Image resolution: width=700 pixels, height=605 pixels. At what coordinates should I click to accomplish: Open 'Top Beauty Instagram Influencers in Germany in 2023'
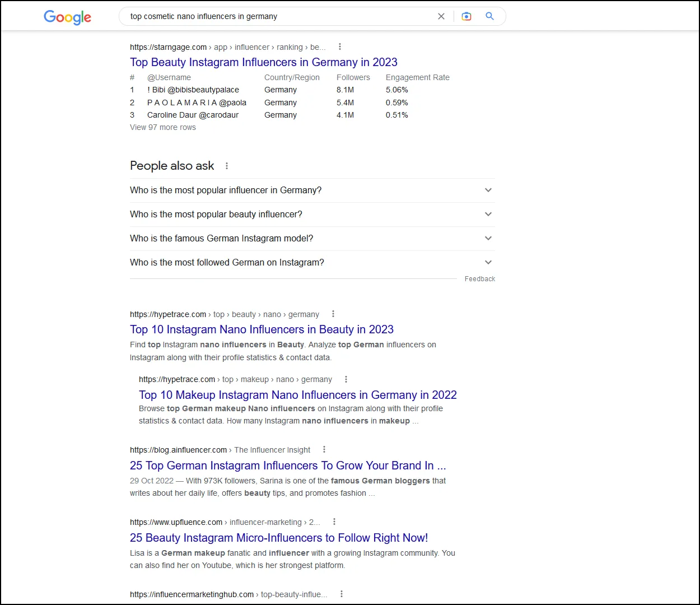tap(263, 62)
